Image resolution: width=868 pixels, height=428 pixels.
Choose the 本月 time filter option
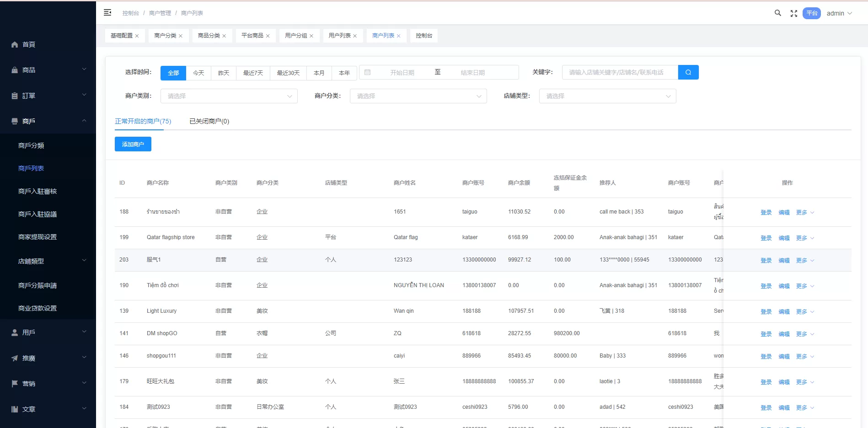319,73
